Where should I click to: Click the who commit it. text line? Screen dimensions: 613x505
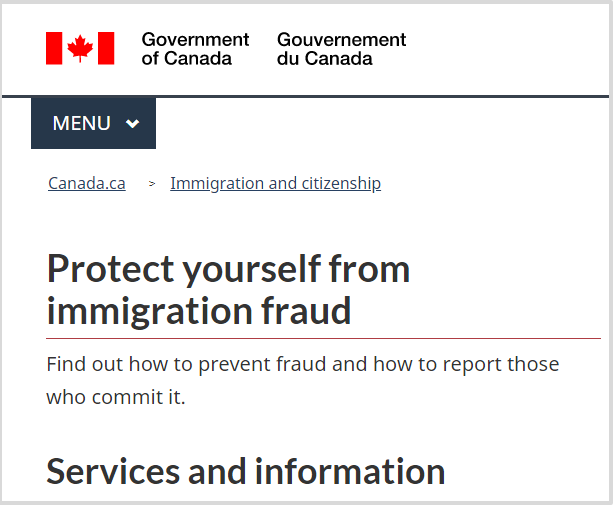click(116, 398)
